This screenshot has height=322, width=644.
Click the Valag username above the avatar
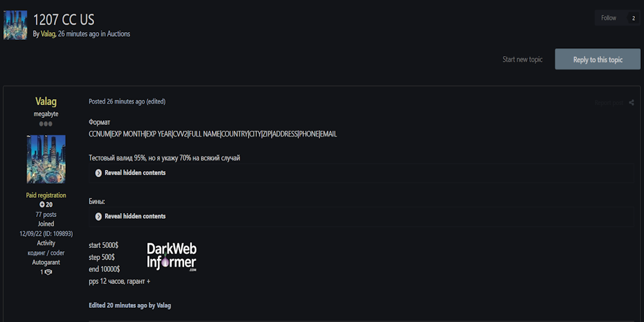46,102
